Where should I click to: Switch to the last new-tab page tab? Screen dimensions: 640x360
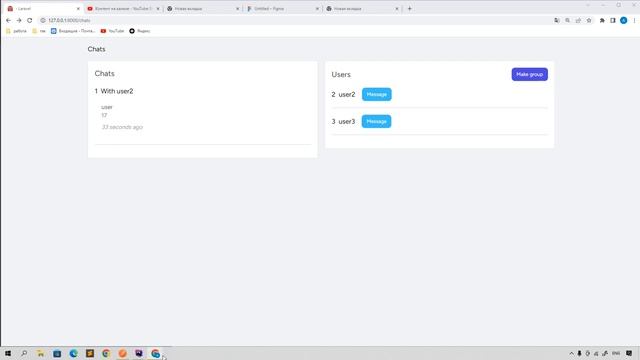point(361,8)
